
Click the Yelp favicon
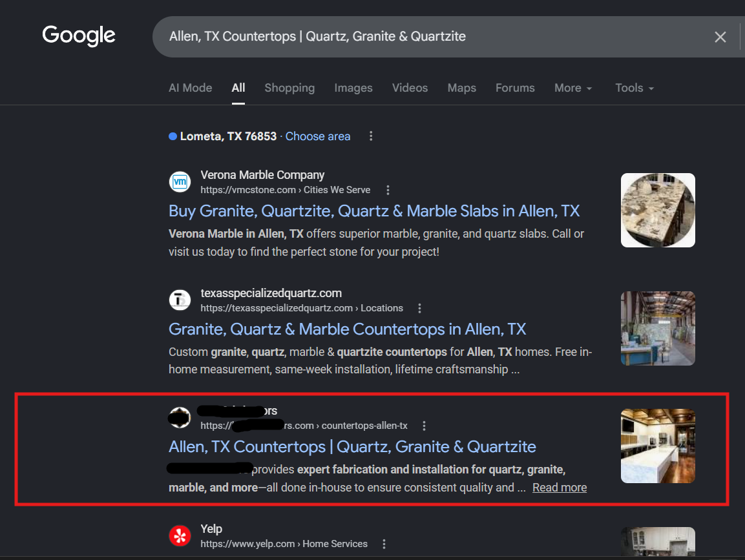tap(180, 535)
